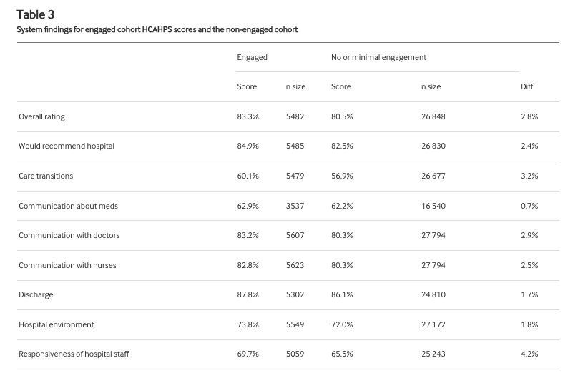The width and height of the screenshot is (588, 373).
Task: Click Responsiveness of hospital staff row label
Action: 74,354
